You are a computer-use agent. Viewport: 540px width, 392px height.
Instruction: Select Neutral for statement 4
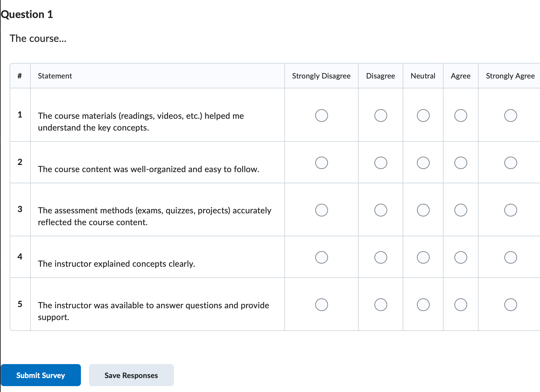423,257
